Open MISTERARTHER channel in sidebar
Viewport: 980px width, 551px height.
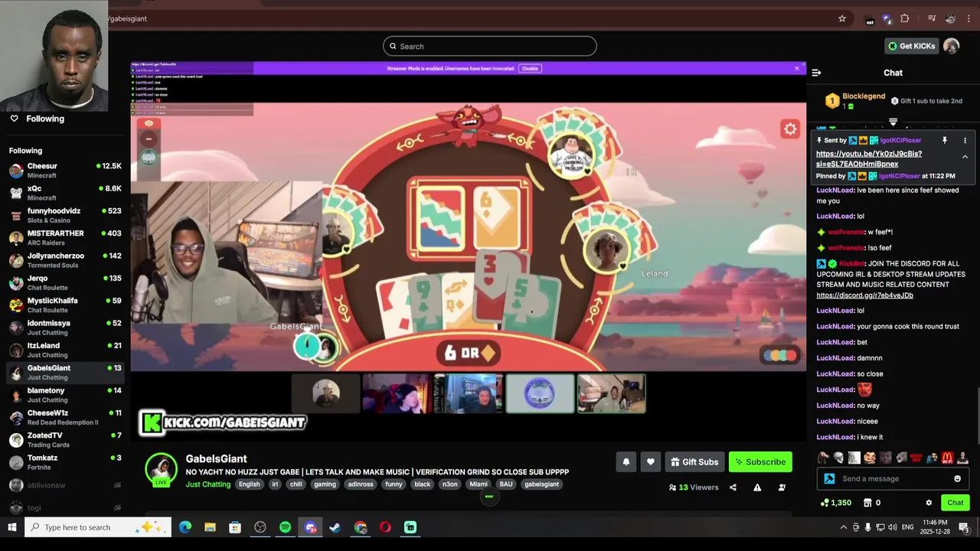(65, 238)
